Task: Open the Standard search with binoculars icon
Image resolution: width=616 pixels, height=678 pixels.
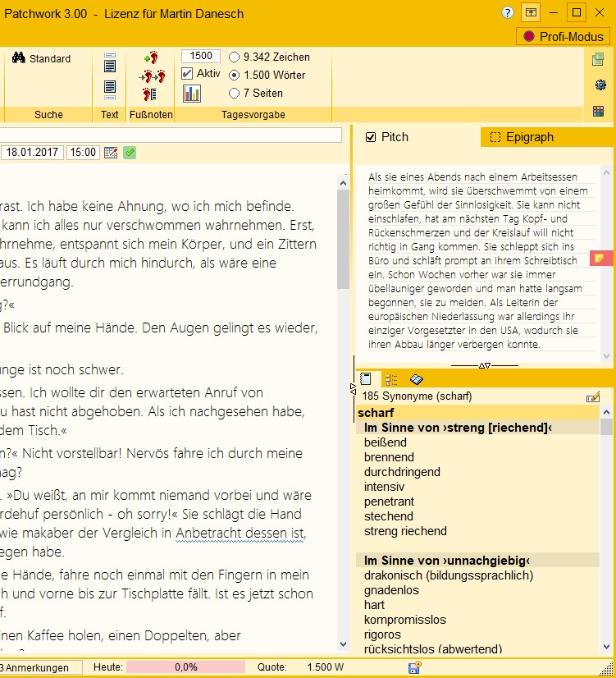Action: (41, 58)
